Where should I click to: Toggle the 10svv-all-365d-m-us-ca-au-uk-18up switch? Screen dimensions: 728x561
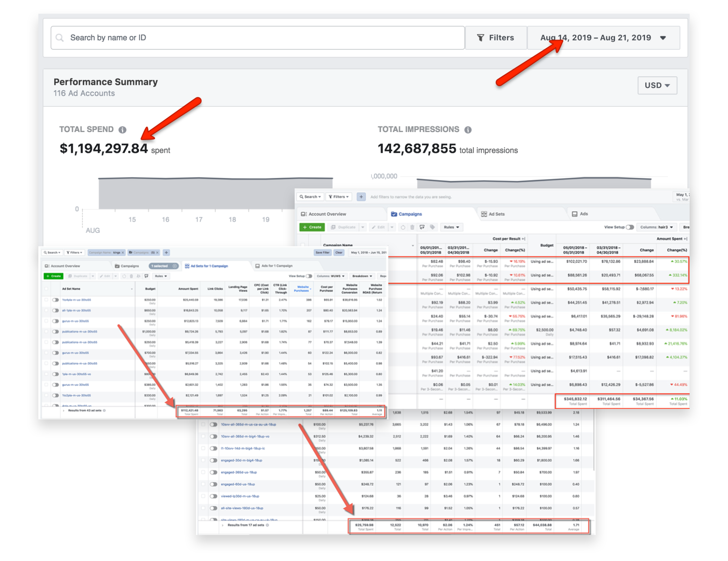[213, 425]
